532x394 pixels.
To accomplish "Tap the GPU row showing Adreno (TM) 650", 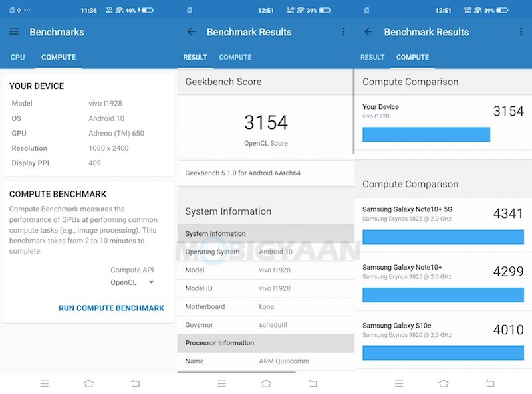I will click(88, 134).
